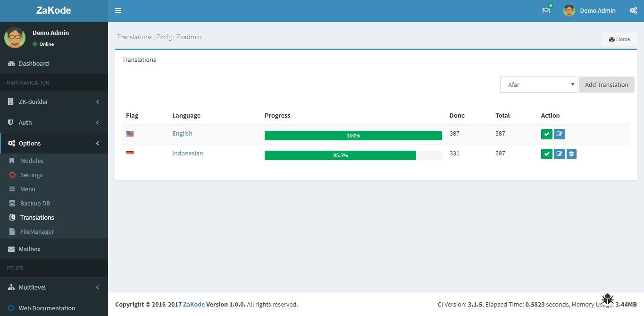Click the Options gears icon in sidebar
Viewport: 644px width, 316px height.
[x=11, y=143]
